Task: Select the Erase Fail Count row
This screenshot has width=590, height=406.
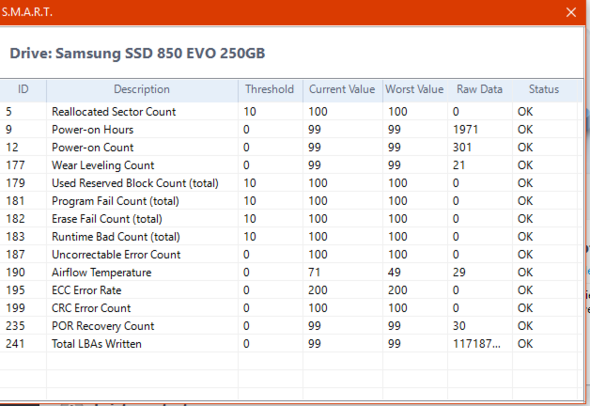Action: (x=289, y=219)
